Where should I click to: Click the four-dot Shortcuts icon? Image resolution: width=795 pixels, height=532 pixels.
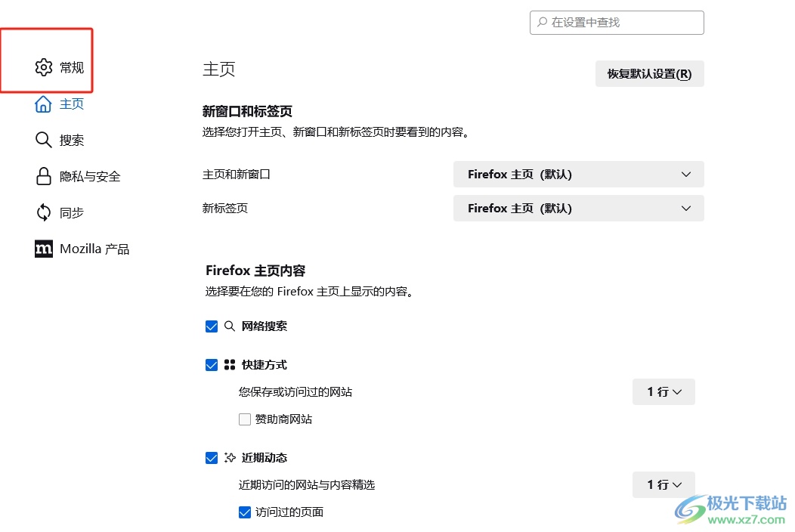230,365
